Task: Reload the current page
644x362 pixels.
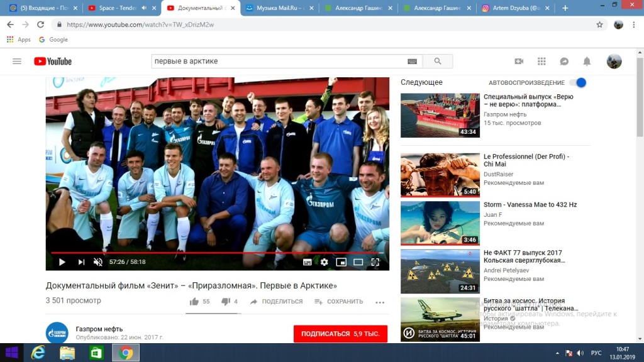Action: click(40, 25)
